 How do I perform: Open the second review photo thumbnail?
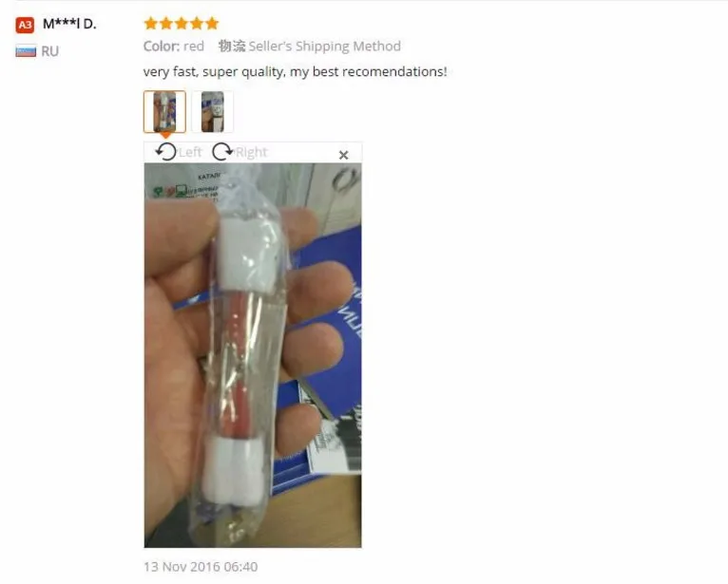pyautogui.click(x=212, y=112)
